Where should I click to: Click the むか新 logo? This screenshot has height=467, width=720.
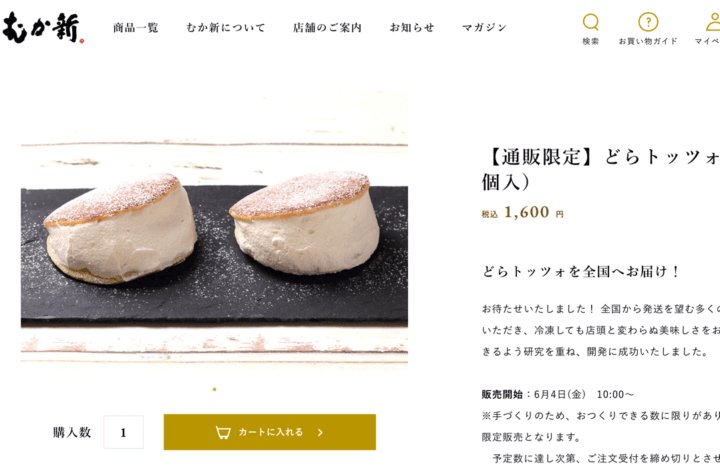coord(42,28)
